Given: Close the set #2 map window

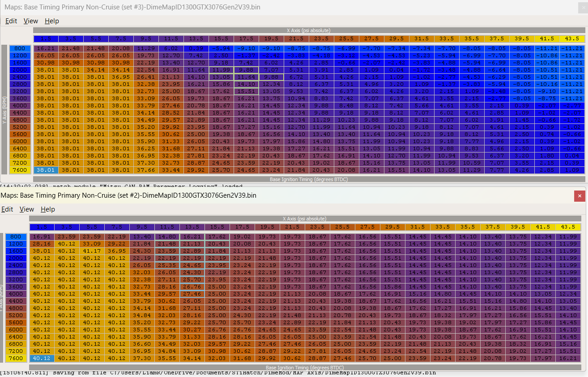Looking at the screenshot, I should pos(579,196).
